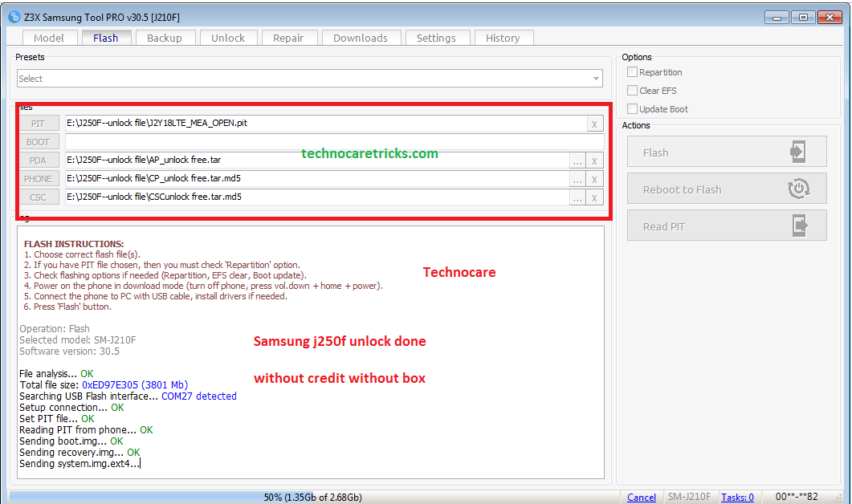
Task: Open the Presets Select dropdown
Action: (310, 79)
